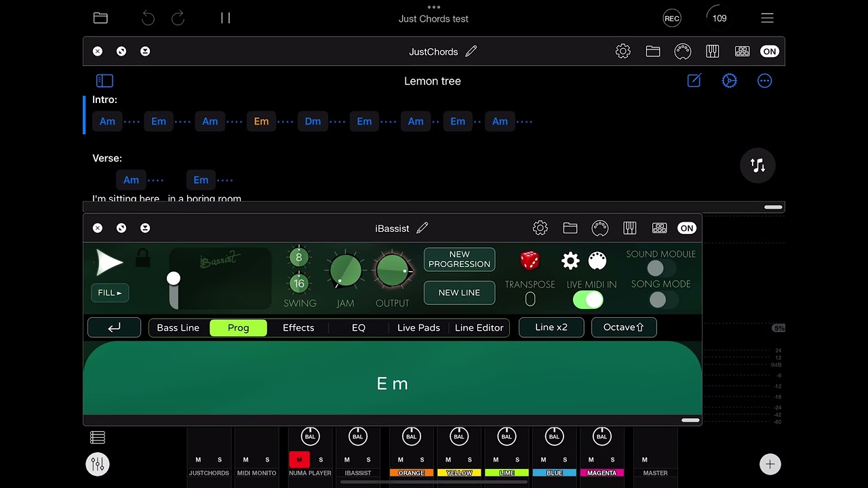Open iBassist presets folder icon
The height and width of the screenshot is (488, 868).
570,228
